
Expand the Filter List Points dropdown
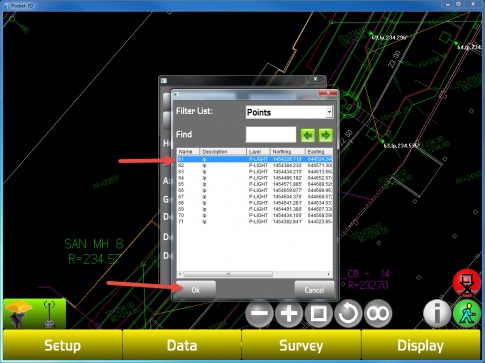coord(329,112)
